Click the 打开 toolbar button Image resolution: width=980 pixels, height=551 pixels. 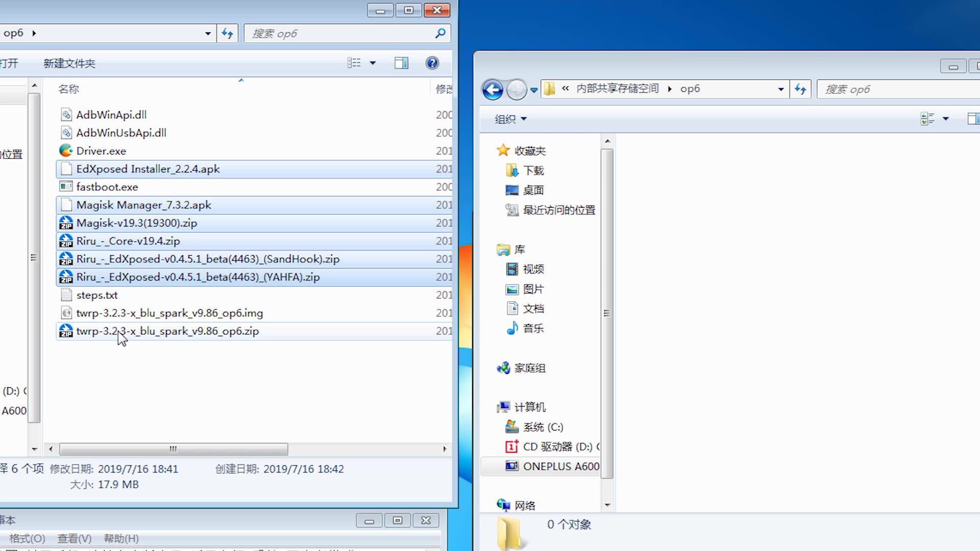[x=9, y=63]
